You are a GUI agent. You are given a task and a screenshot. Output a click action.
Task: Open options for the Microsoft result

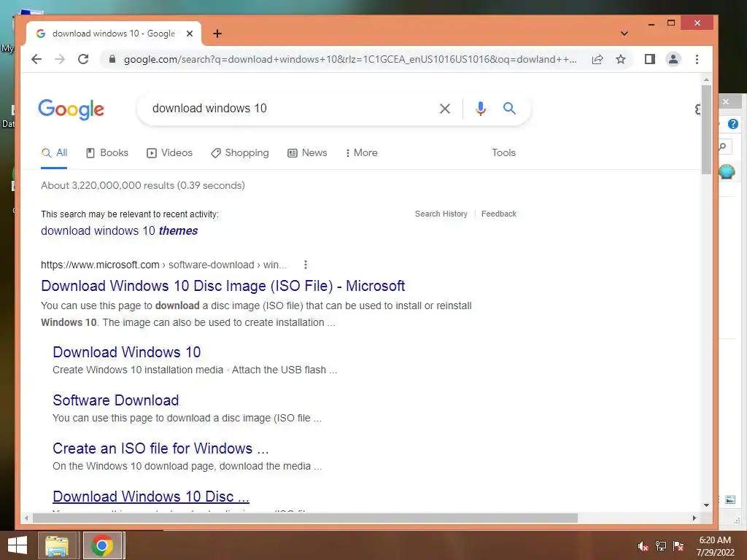tap(306, 264)
